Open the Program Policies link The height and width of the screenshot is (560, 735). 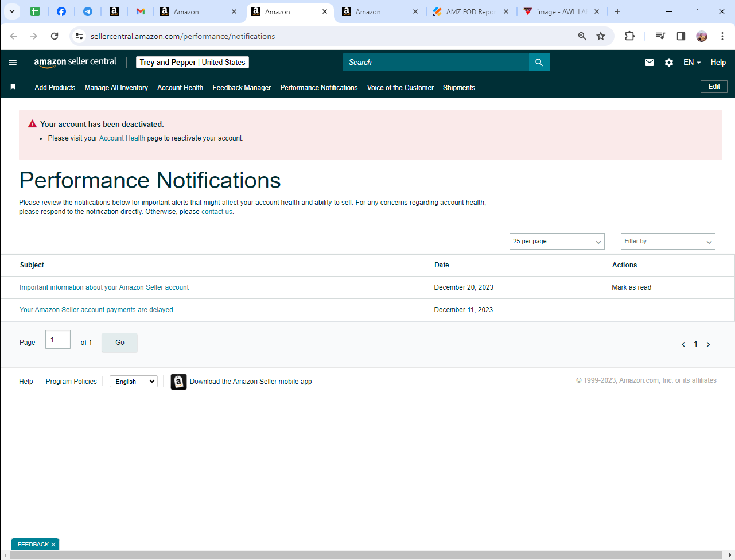[71, 382]
